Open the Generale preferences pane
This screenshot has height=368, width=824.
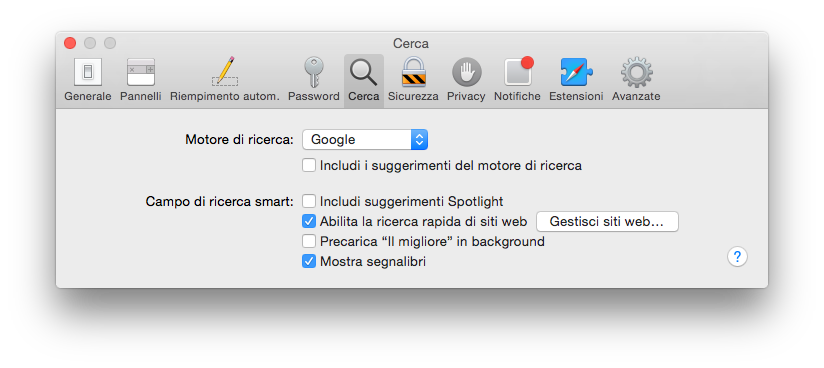click(x=88, y=80)
